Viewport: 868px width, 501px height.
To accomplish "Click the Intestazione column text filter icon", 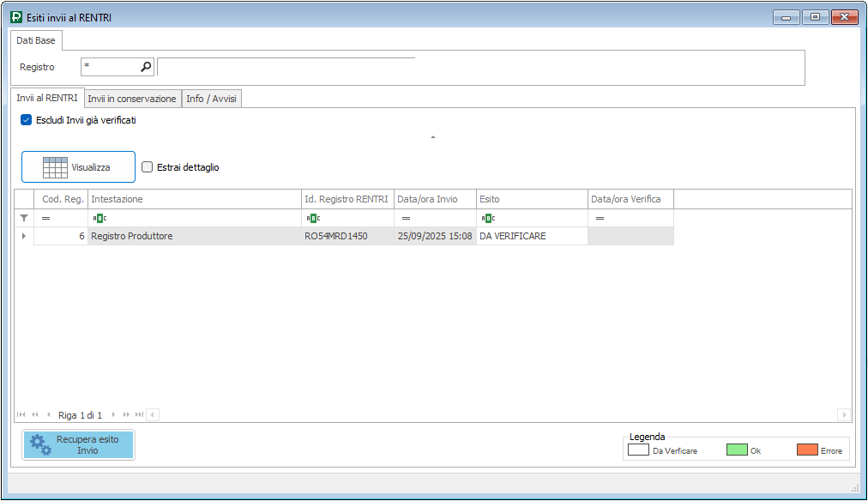I will point(99,219).
